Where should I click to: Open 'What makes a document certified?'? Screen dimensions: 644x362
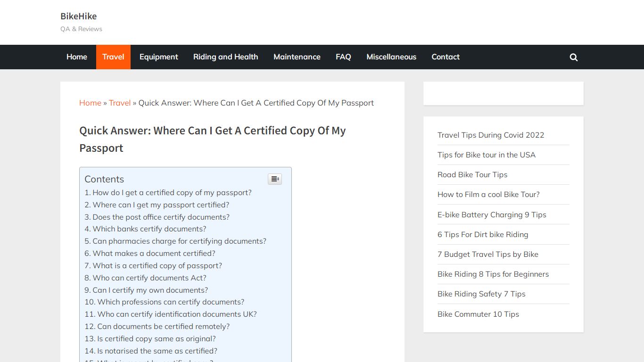pyautogui.click(x=150, y=253)
